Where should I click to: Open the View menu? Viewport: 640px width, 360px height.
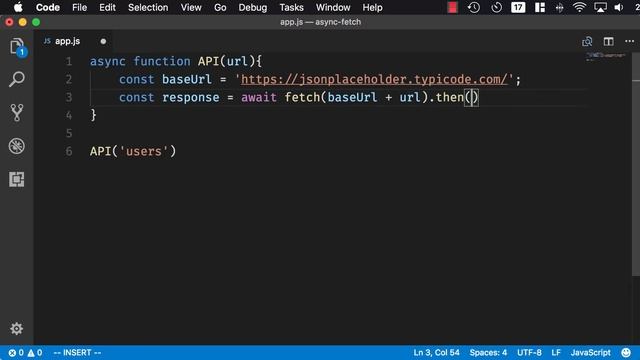pyautogui.click(x=191, y=7)
